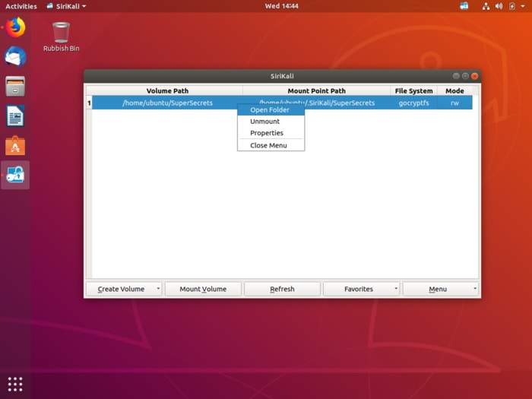This screenshot has width=532, height=399.
Task: Click the gocryptfs file system cell
Action: [413, 103]
